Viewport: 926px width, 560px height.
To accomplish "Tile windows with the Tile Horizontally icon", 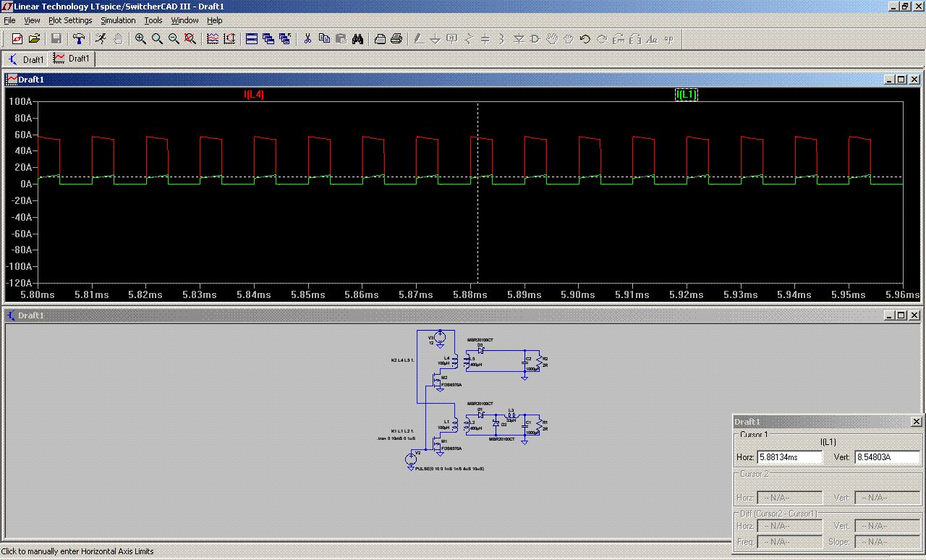I will pos(252,39).
